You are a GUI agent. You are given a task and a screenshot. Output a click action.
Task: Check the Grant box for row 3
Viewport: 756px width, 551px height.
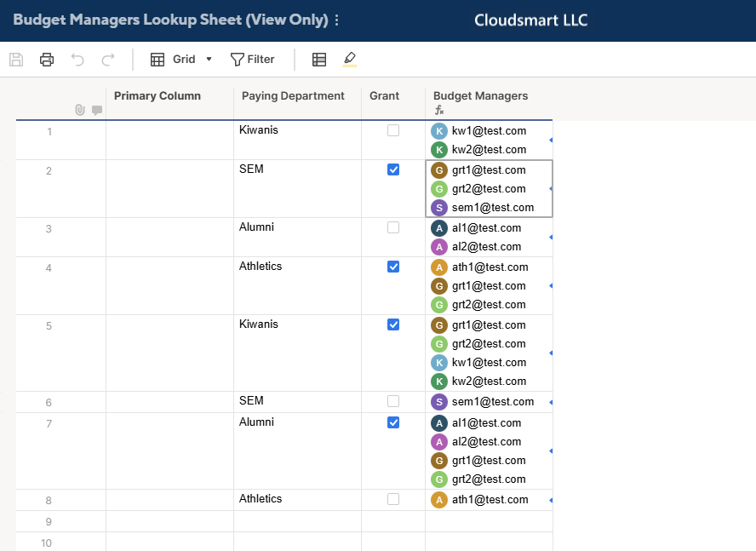(393, 227)
